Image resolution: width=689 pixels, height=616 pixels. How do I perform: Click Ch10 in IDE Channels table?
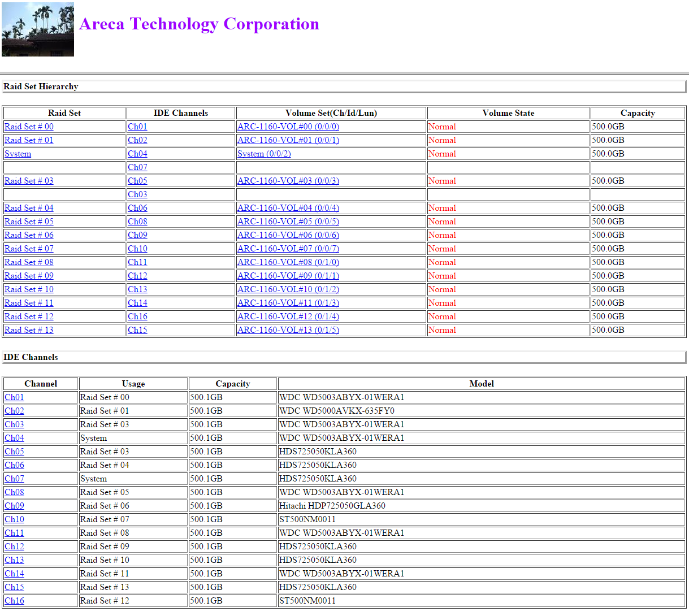pyautogui.click(x=14, y=519)
